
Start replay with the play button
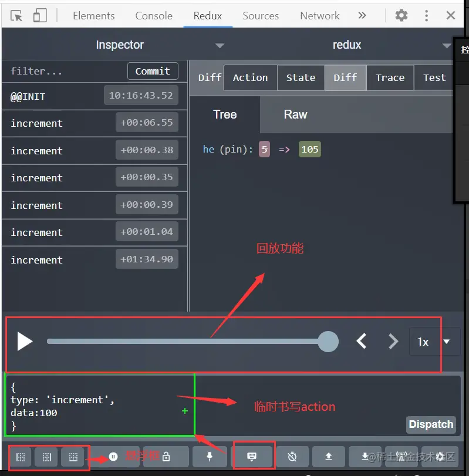click(x=25, y=342)
